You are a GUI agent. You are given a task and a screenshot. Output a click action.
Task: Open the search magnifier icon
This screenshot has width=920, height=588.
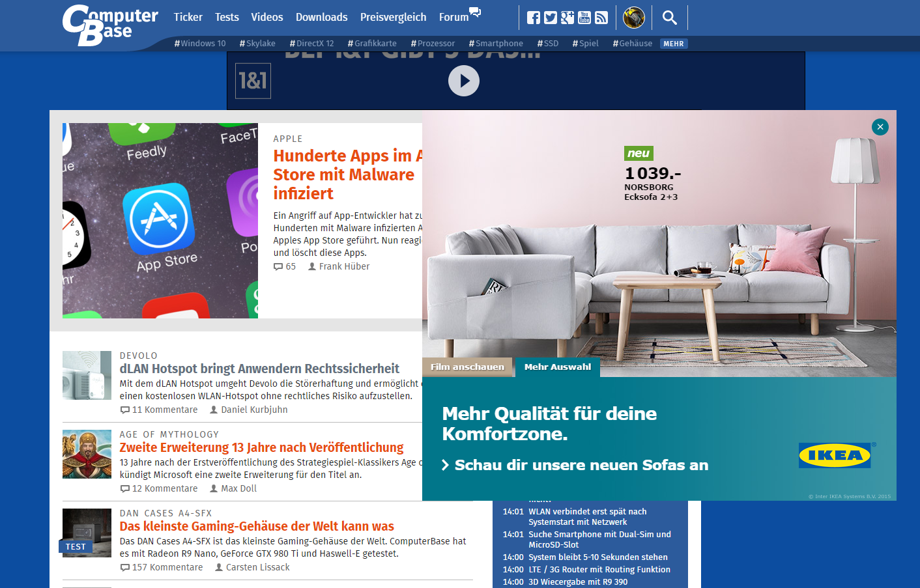(670, 18)
